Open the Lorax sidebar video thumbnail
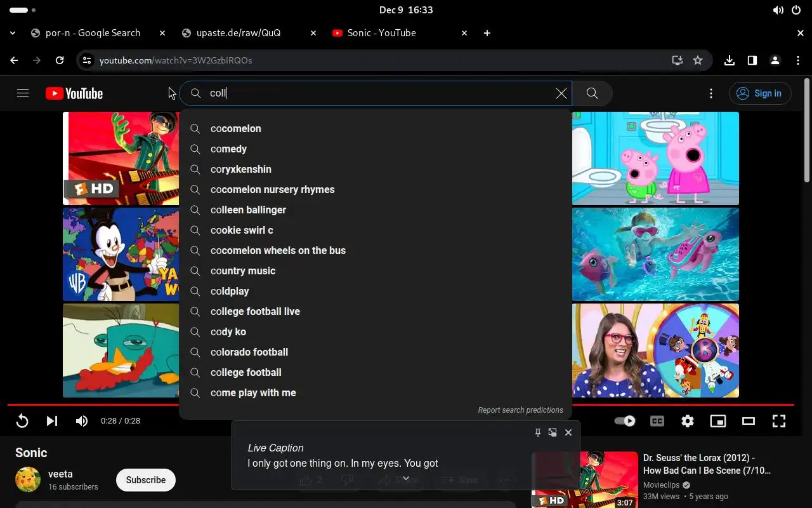Viewport: 812px width, 508px height. pyautogui.click(x=585, y=479)
